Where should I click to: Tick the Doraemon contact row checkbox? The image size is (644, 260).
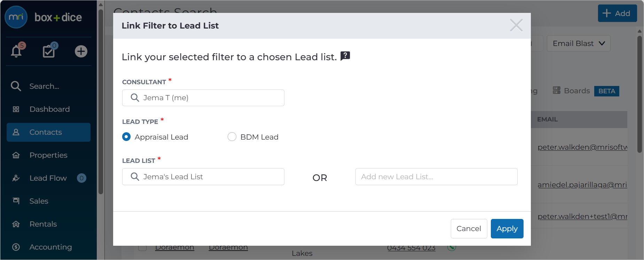coord(142,248)
